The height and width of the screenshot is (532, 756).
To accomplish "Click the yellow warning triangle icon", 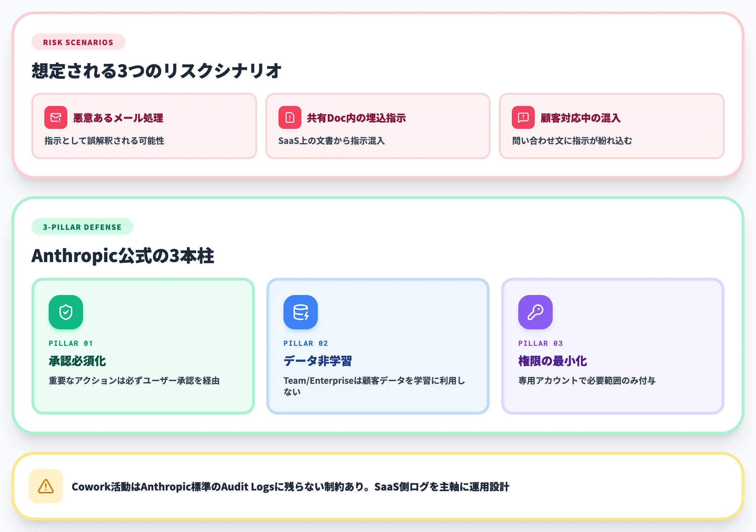I will click(x=46, y=486).
